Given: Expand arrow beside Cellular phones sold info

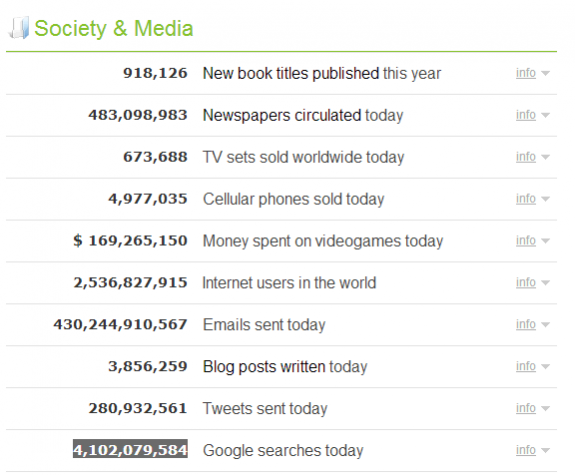Looking at the screenshot, I should [545, 199].
